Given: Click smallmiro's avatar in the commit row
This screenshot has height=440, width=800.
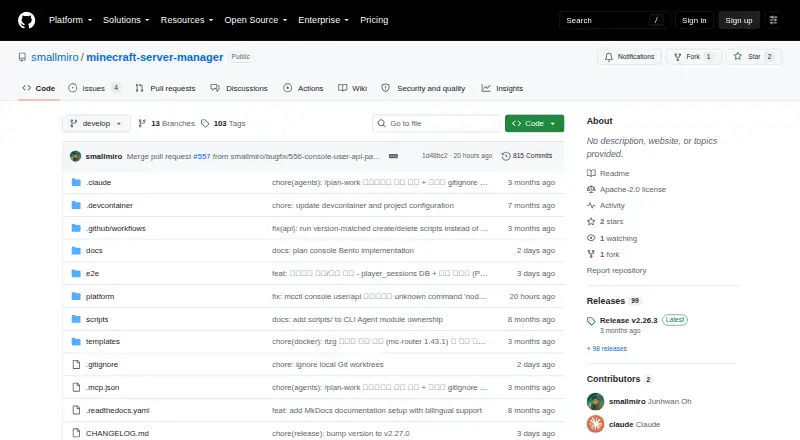Looking at the screenshot, I should point(76,156).
